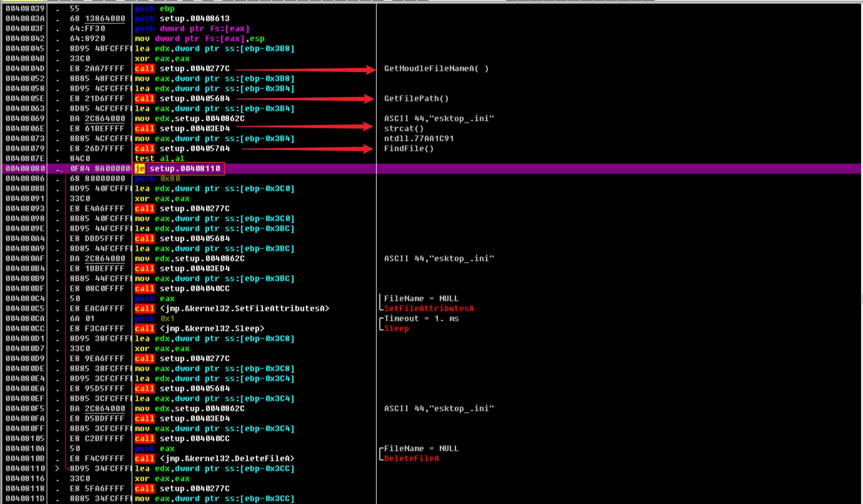Viewport: 863px width, 504px height.
Task: Select the test al,al instruction
Action: coord(159,158)
